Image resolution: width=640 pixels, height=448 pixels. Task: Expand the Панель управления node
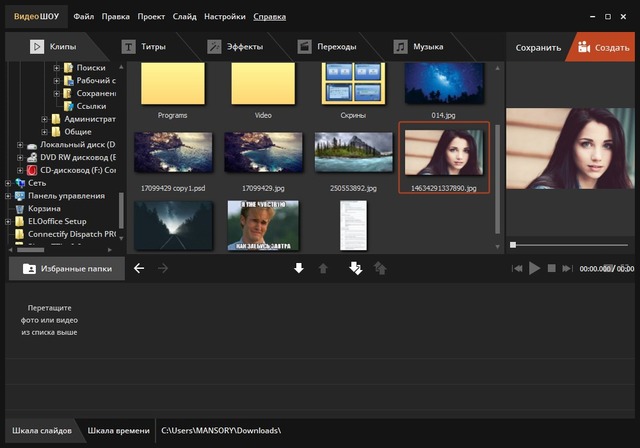[x=7, y=196]
